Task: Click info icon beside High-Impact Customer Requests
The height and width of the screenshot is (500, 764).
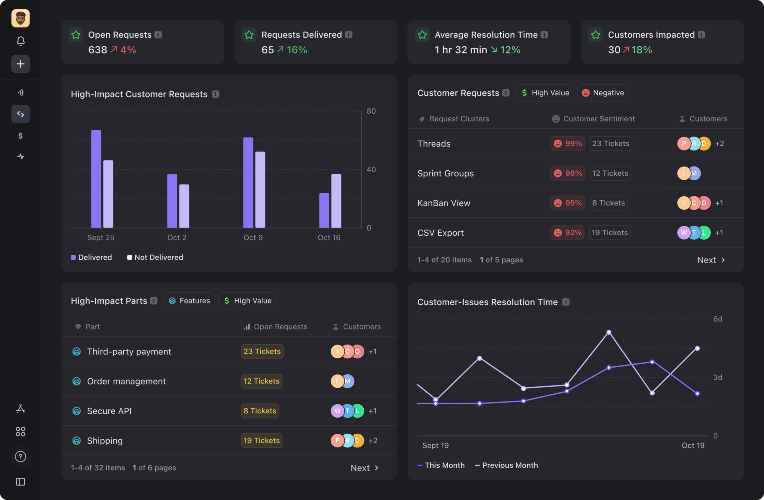Action: 216,94
